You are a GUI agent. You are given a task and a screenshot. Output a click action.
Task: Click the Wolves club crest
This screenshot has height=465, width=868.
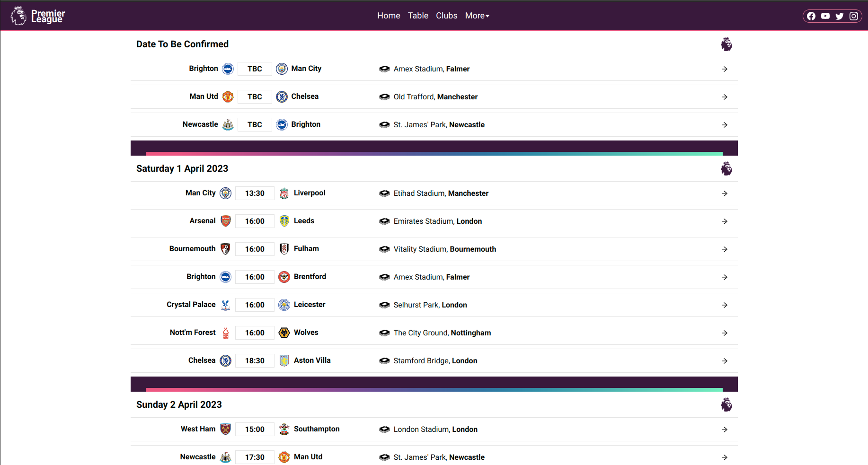point(284,333)
